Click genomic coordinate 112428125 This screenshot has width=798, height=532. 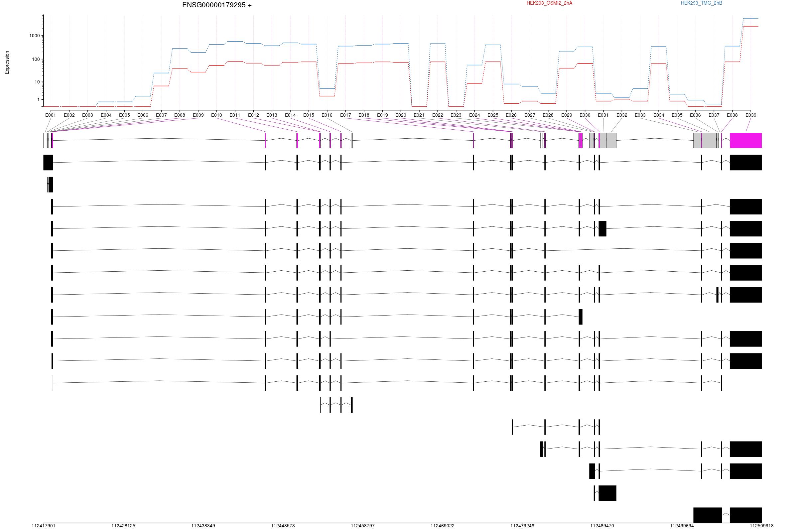click(x=123, y=526)
